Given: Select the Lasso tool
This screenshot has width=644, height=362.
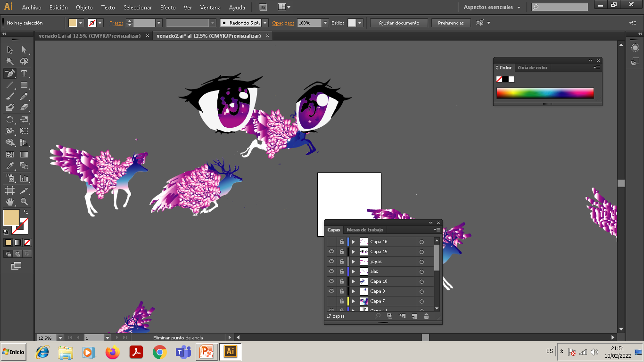Looking at the screenshot, I should 24,62.
